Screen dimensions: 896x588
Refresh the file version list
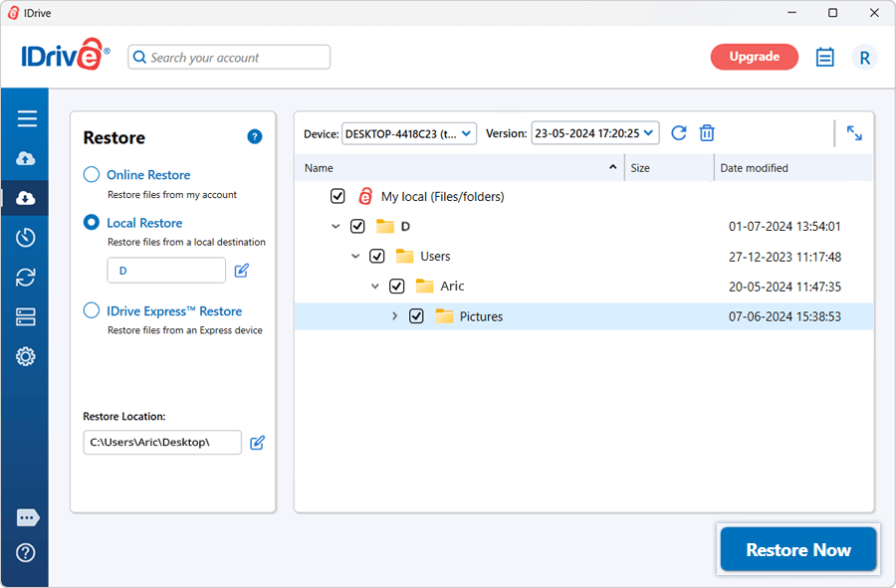[678, 133]
